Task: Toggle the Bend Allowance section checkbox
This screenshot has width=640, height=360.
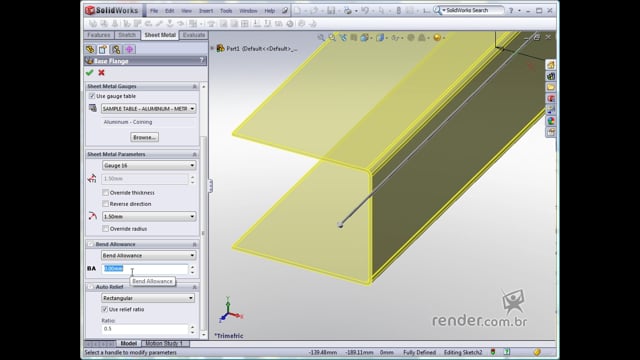Action: [x=91, y=244]
